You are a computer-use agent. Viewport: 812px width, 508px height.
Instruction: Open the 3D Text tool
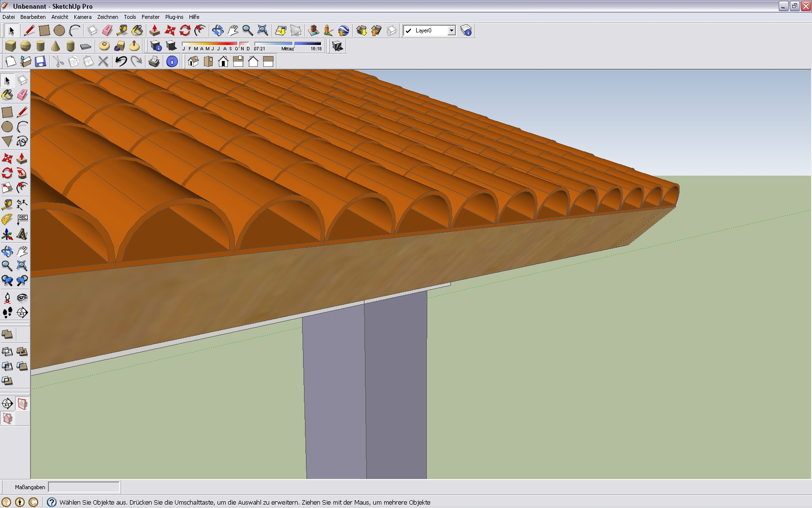click(22, 235)
